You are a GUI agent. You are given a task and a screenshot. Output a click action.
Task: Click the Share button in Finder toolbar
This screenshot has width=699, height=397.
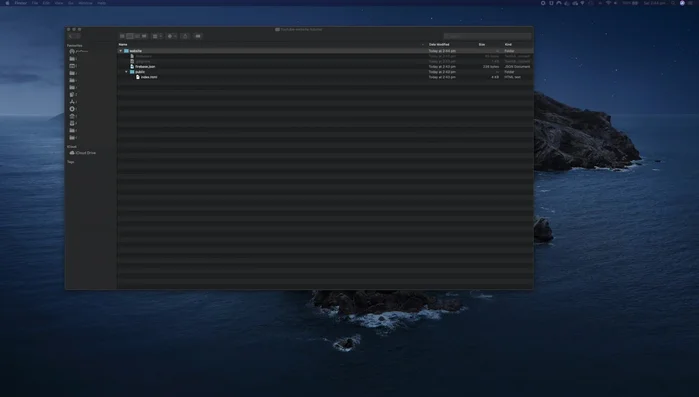click(185, 36)
